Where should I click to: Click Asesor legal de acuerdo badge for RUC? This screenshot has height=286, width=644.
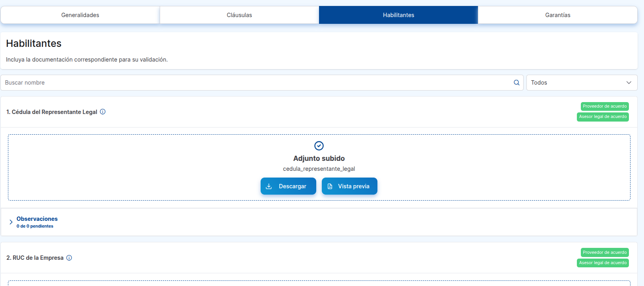(x=602, y=263)
